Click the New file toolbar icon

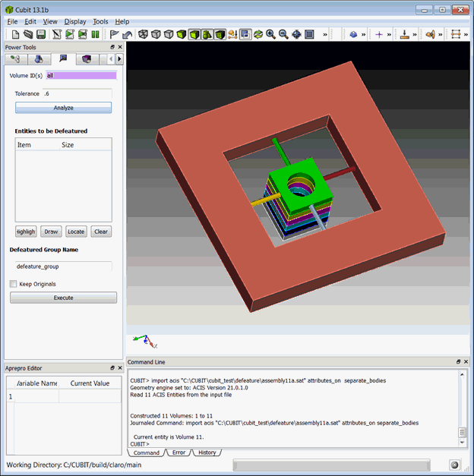point(13,34)
